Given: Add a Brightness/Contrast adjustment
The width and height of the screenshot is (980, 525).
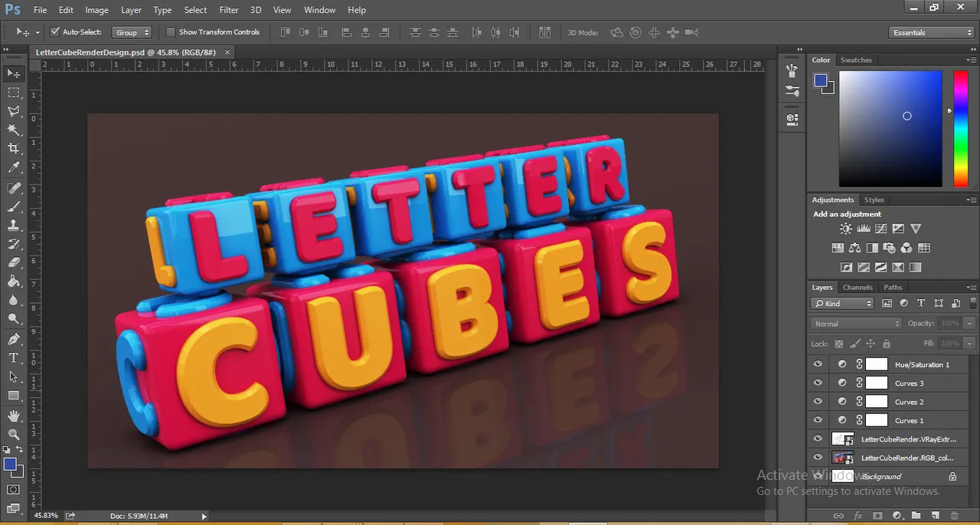Looking at the screenshot, I should (846, 229).
